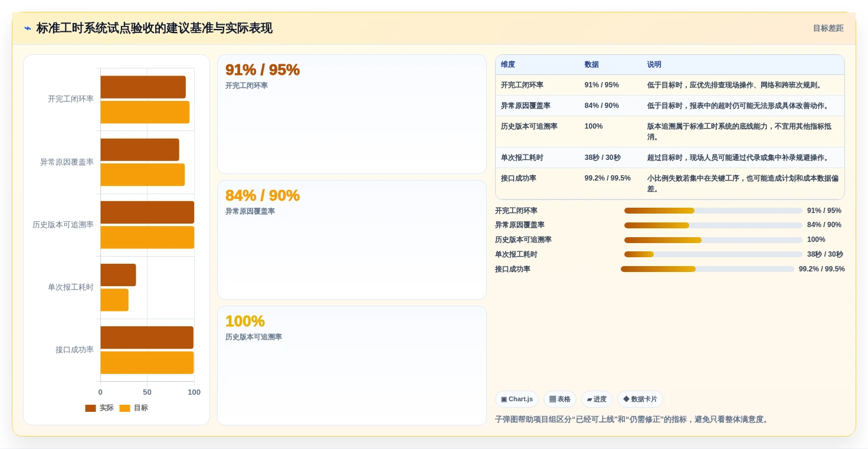The height and width of the screenshot is (449, 868).
Task: Click the 开完工闭环率 actual bar in chart
Action: tap(143, 87)
